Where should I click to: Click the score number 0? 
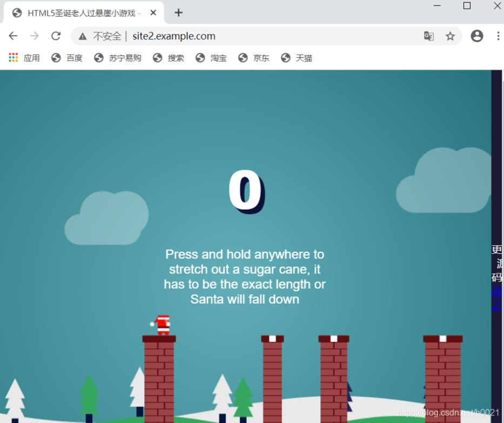tap(246, 191)
